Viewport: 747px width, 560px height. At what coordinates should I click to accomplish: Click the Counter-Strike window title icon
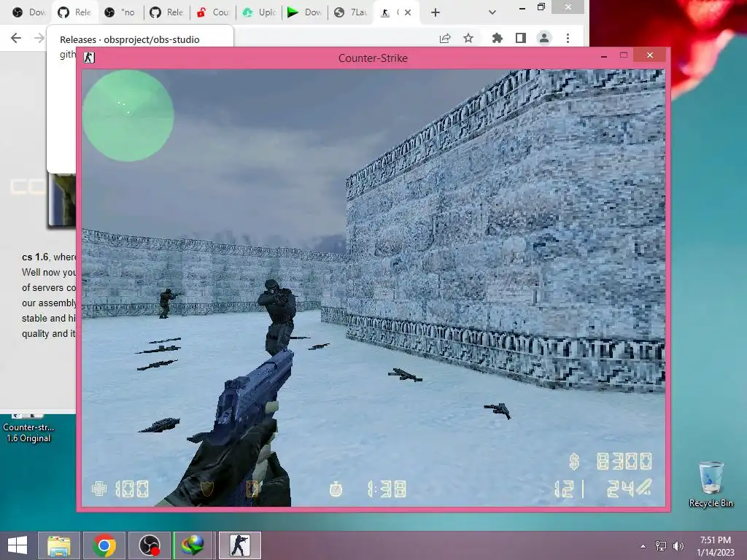(x=89, y=58)
